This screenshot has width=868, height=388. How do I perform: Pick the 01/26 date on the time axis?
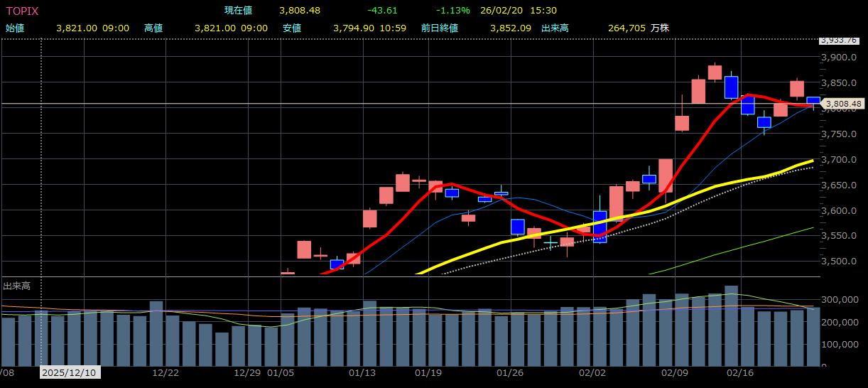click(511, 372)
